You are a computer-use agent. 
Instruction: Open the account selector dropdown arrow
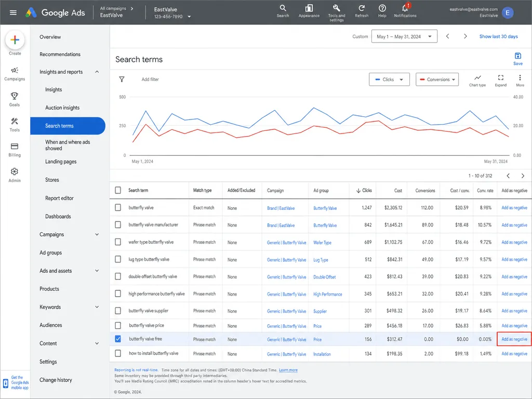coord(189,16)
